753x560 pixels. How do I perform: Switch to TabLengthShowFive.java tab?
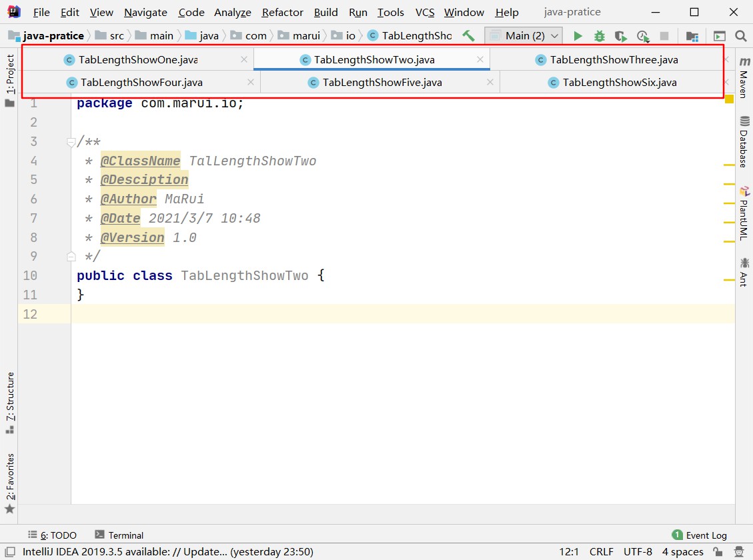(x=382, y=83)
